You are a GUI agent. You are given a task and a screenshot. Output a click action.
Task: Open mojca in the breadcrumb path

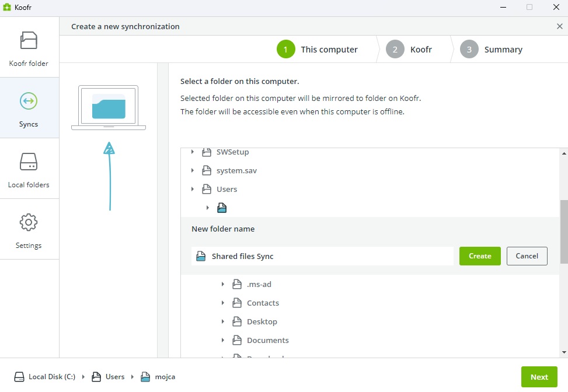(x=165, y=377)
